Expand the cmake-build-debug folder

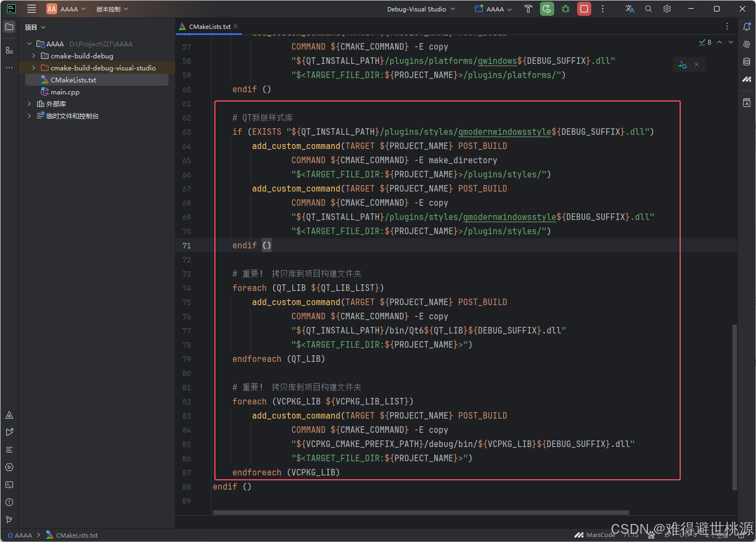tap(34, 56)
